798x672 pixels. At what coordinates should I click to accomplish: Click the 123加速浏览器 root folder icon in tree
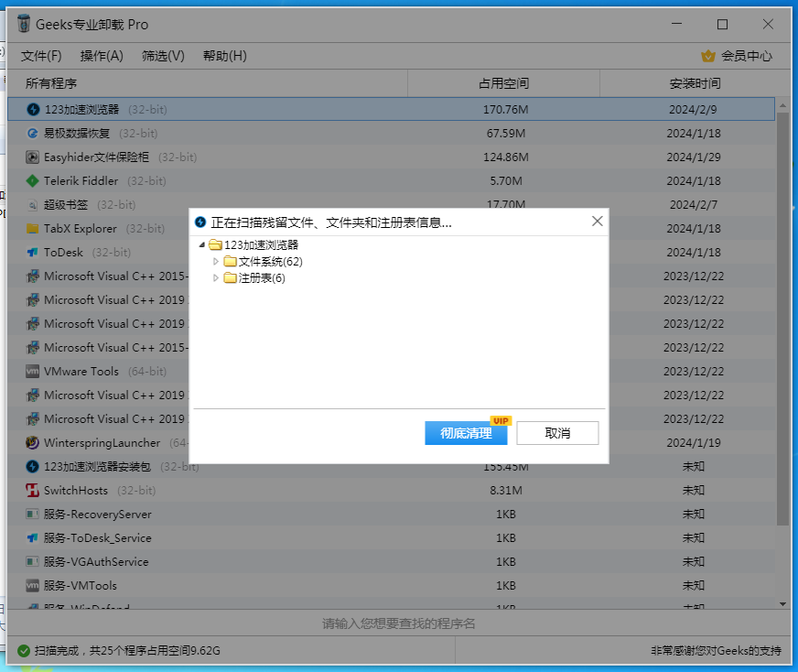(215, 245)
